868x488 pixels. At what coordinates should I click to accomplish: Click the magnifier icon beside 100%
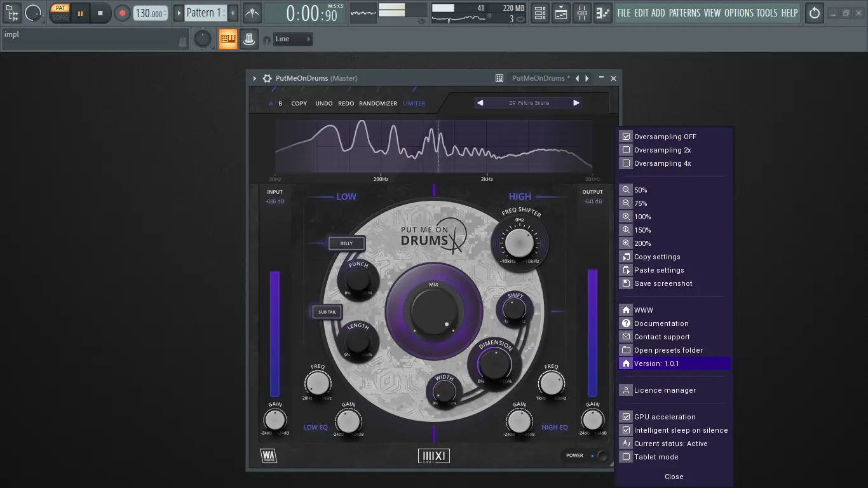tap(627, 217)
